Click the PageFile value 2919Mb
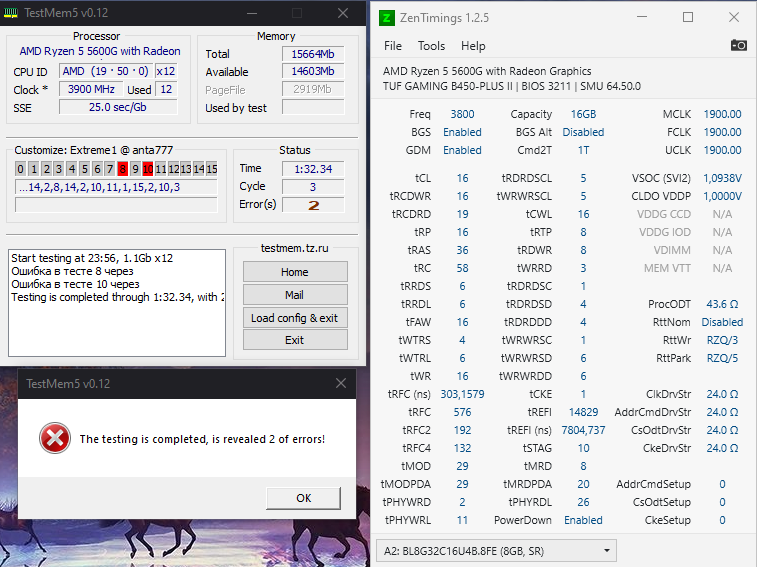This screenshot has height=567, width=757. (x=313, y=89)
